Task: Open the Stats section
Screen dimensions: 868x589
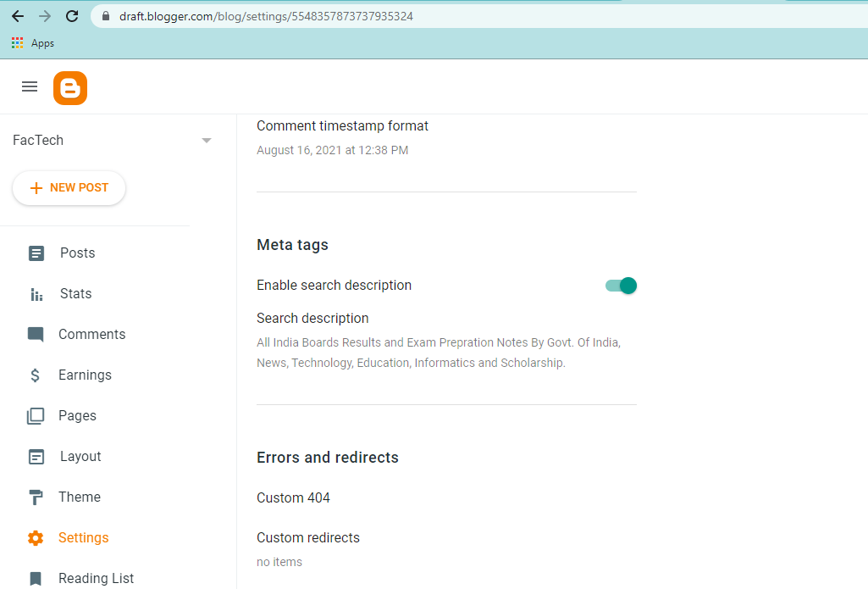Action: click(x=76, y=294)
